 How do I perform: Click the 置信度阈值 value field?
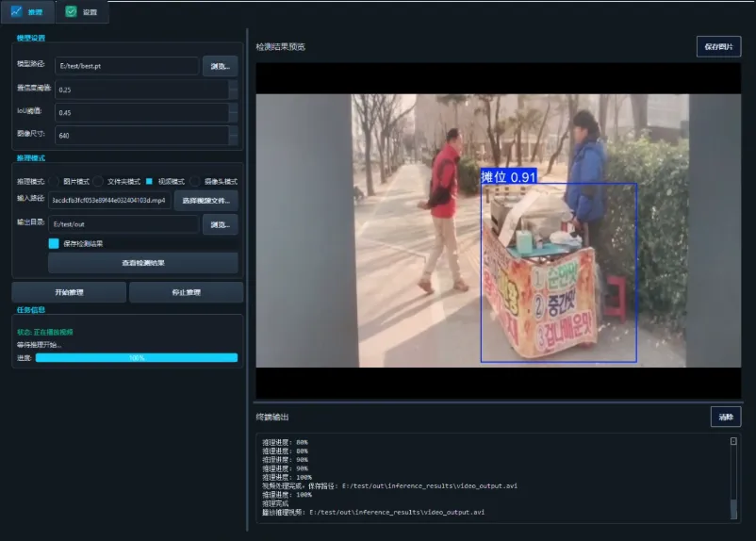141,90
